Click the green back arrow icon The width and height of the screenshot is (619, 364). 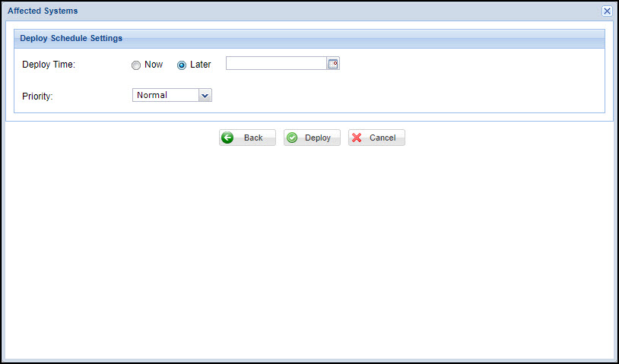click(227, 138)
